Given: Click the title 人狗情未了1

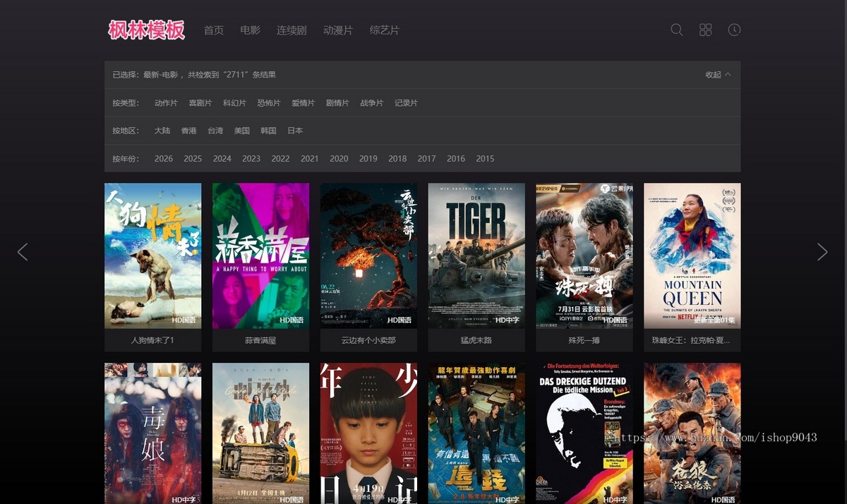Looking at the screenshot, I should (152, 340).
